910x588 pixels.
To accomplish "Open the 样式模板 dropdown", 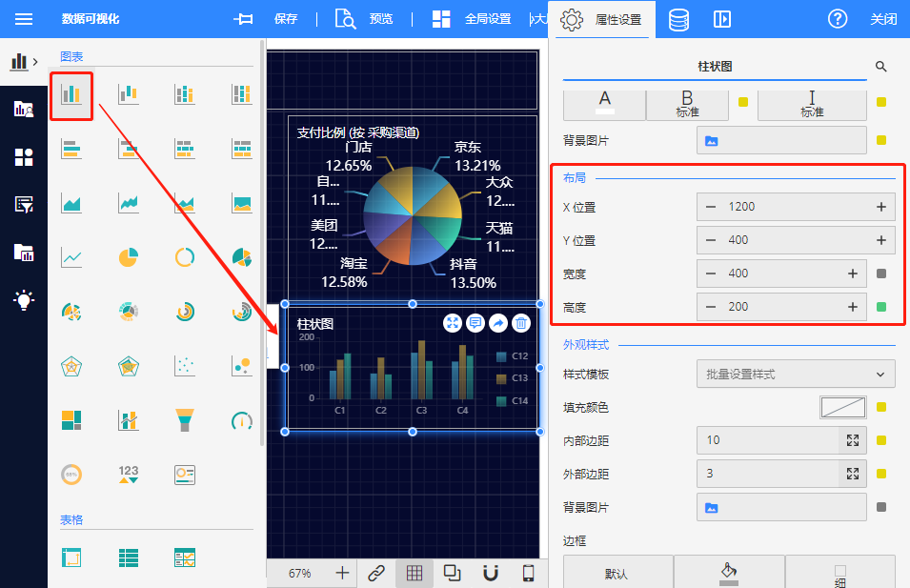I will [x=796, y=375].
